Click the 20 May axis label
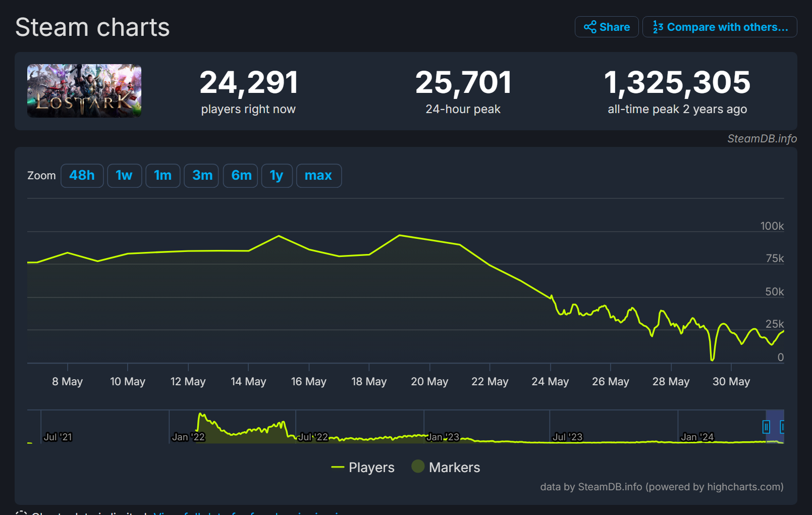 429,382
